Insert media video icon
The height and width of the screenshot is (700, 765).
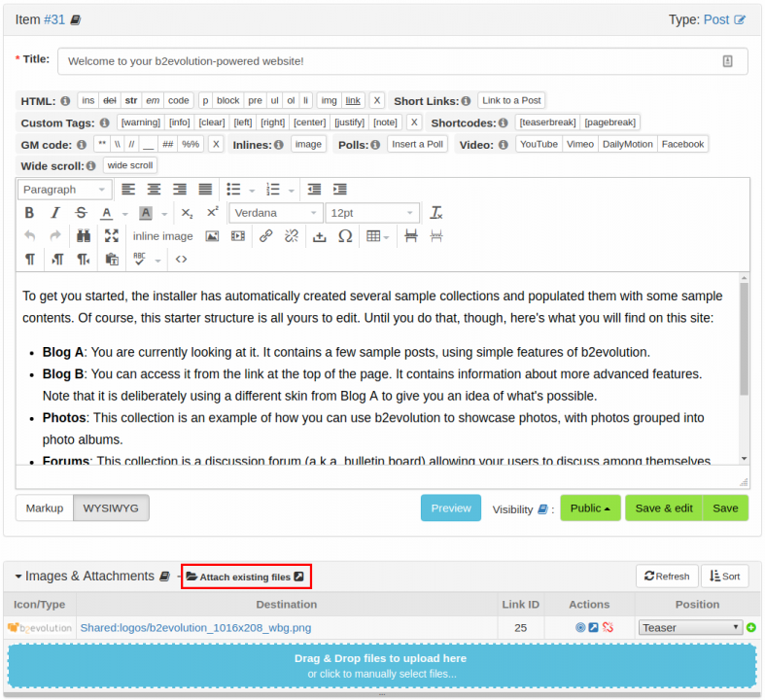(x=238, y=236)
